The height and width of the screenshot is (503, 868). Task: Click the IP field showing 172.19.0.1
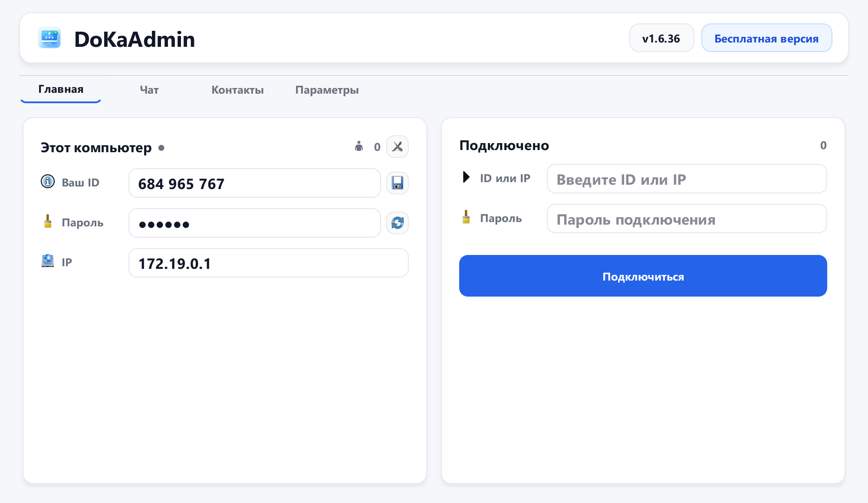coord(269,263)
